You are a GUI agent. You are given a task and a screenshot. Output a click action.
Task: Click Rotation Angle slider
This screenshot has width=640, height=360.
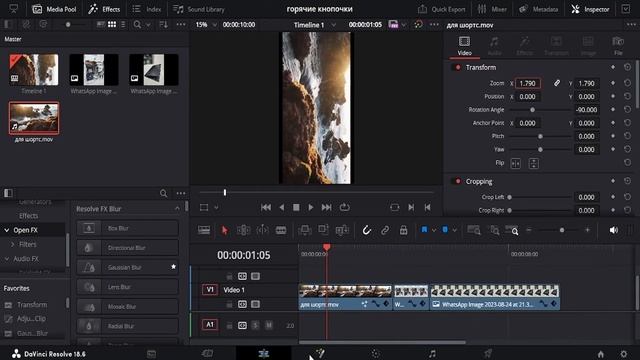tap(540, 110)
